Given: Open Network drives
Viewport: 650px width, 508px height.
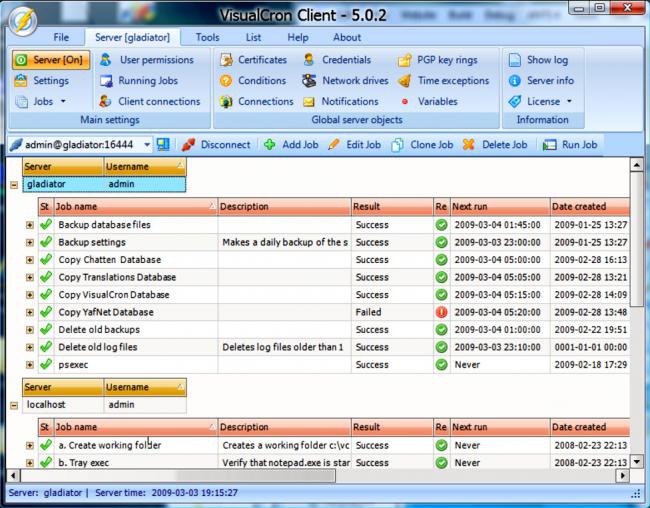Looking at the screenshot, I should pos(345,80).
